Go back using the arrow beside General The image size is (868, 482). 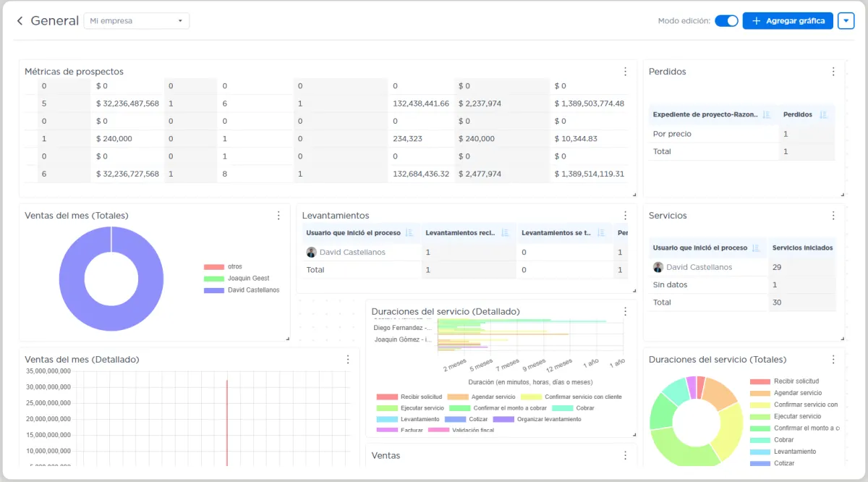point(20,21)
